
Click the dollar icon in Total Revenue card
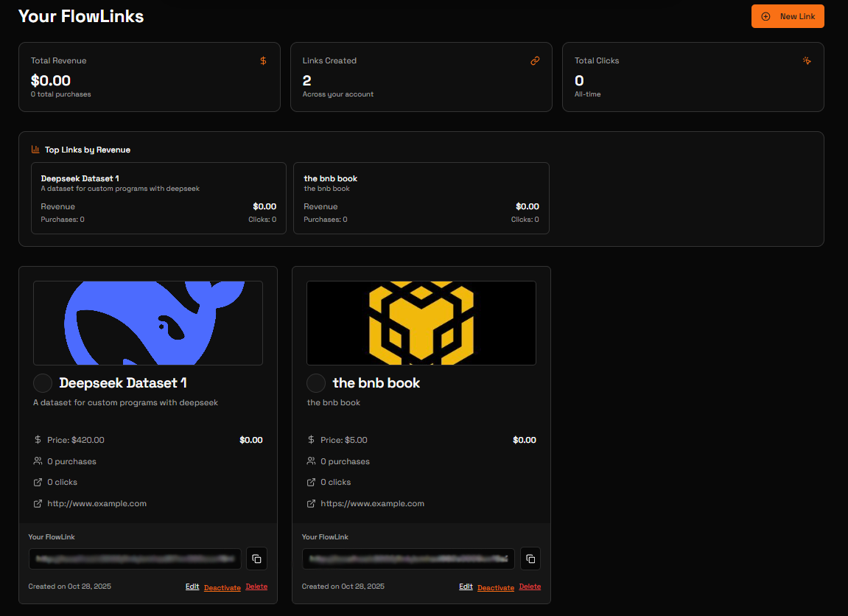tap(264, 60)
